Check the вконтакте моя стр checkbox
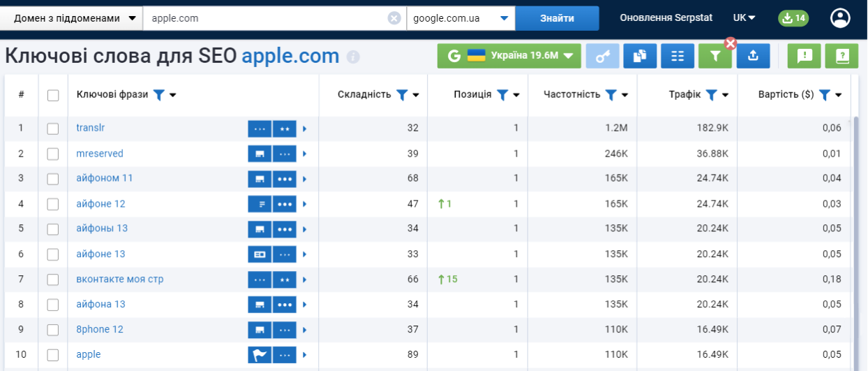This screenshot has width=868, height=371. coord(53,279)
